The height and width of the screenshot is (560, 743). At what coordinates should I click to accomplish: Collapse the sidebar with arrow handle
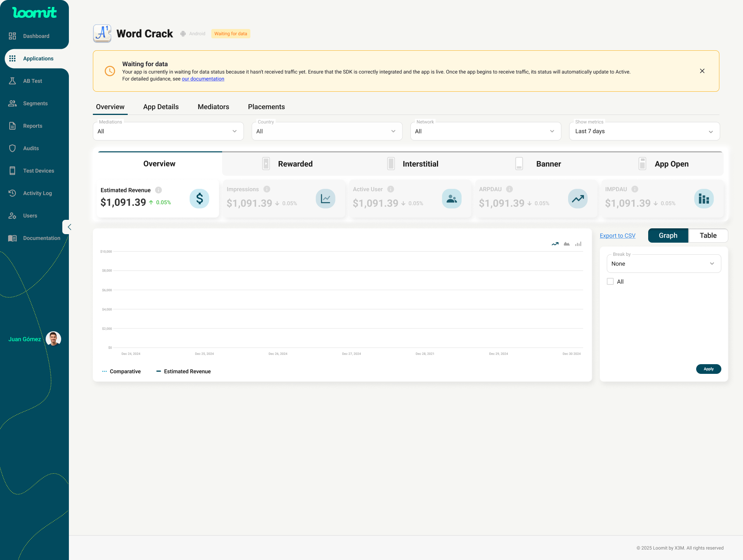(69, 227)
